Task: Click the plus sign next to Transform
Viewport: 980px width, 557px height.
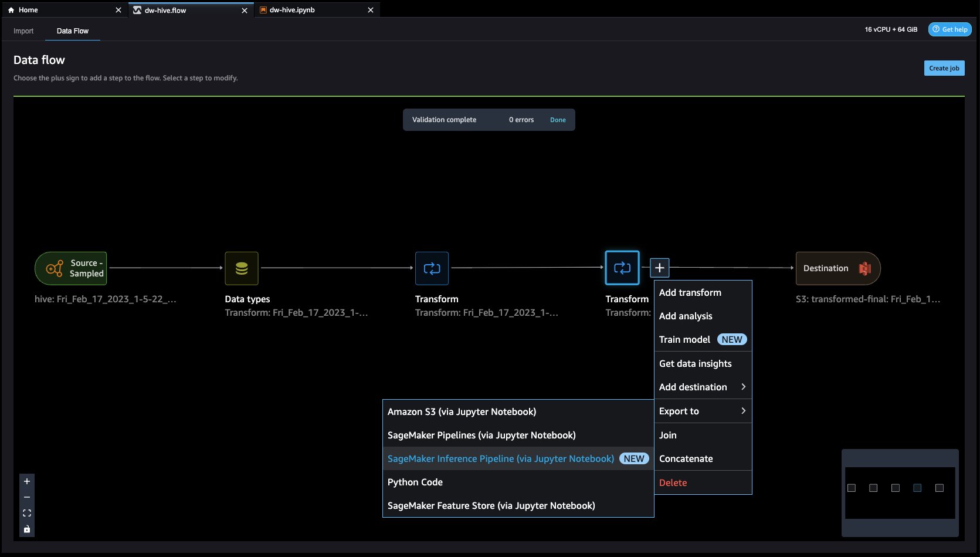Action: point(660,268)
